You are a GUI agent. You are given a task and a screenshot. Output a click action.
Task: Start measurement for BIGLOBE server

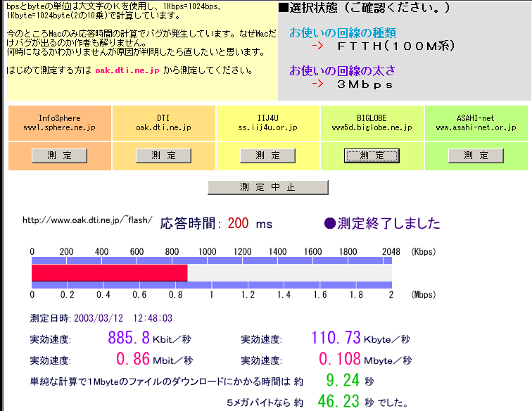click(x=372, y=156)
